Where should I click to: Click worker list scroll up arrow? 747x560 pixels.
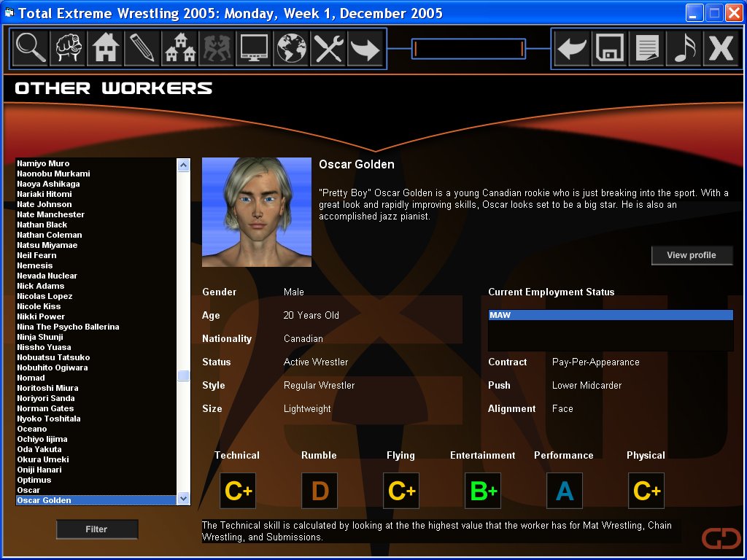(x=183, y=166)
